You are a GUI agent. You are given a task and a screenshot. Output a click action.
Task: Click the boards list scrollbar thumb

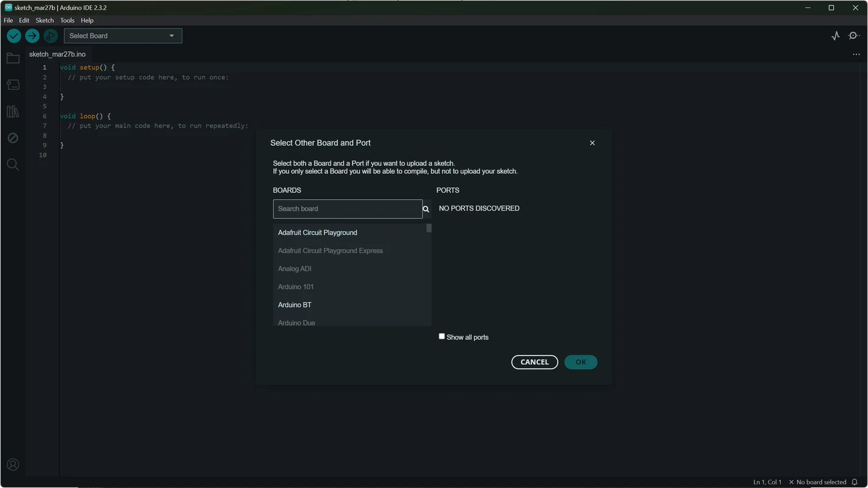tap(429, 228)
